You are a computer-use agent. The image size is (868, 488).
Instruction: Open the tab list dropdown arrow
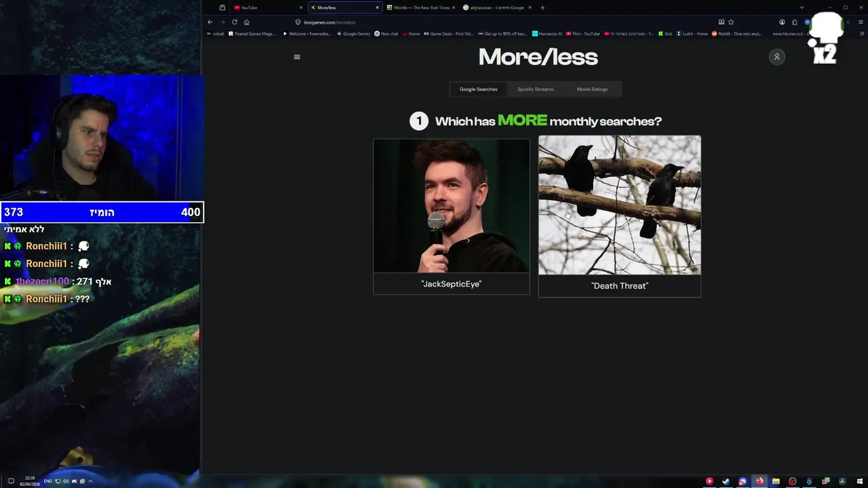coord(802,7)
